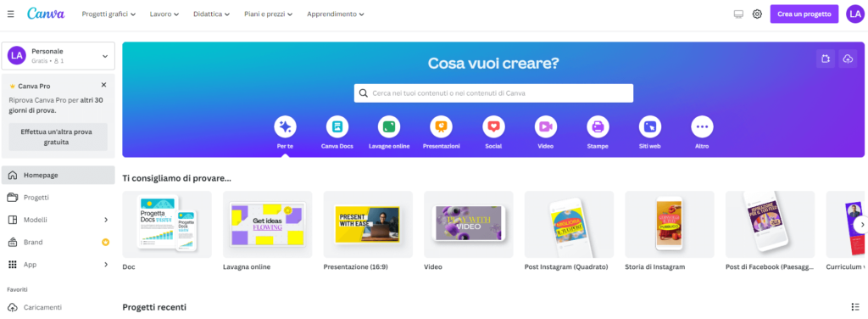Open Post di Facebook thumbnail
The height and width of the screenshot is (319, 868).
(771, 224)
